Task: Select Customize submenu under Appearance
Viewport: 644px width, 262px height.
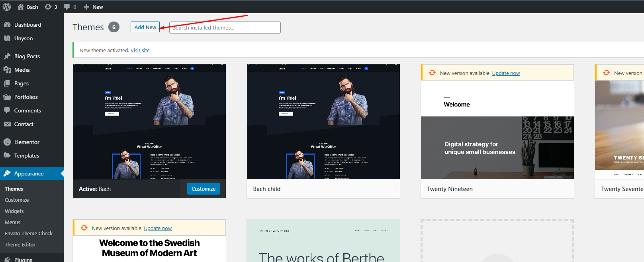Action: [x=17, y=200]
